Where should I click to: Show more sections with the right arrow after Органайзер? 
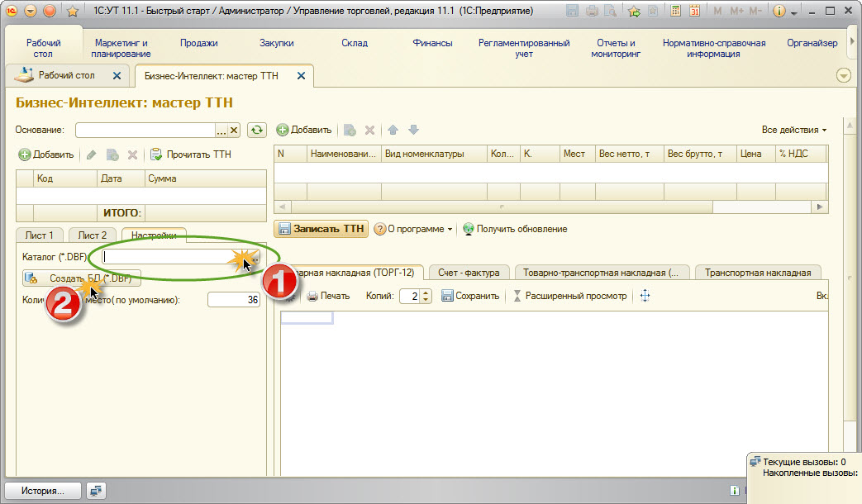click(852, 41)
